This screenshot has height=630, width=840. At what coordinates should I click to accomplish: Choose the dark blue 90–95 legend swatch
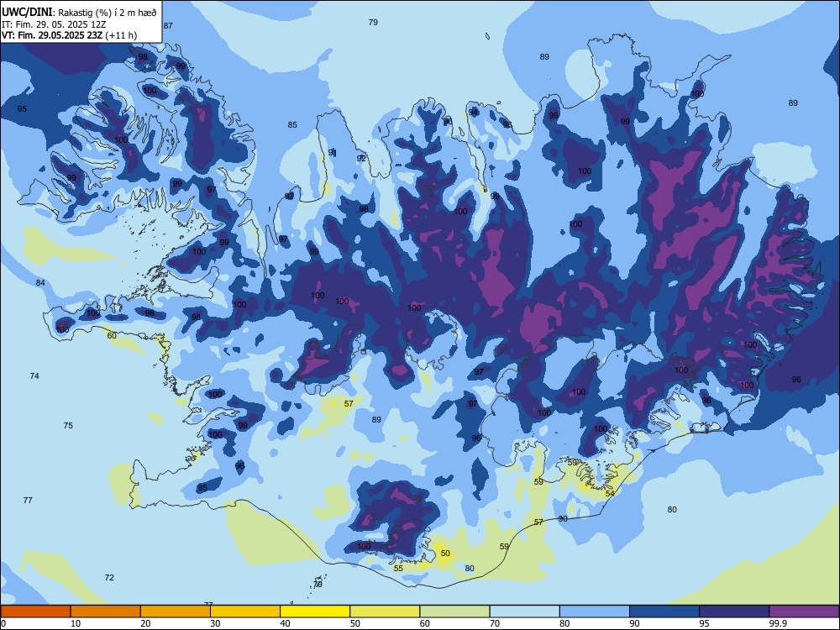pos(664,612)
